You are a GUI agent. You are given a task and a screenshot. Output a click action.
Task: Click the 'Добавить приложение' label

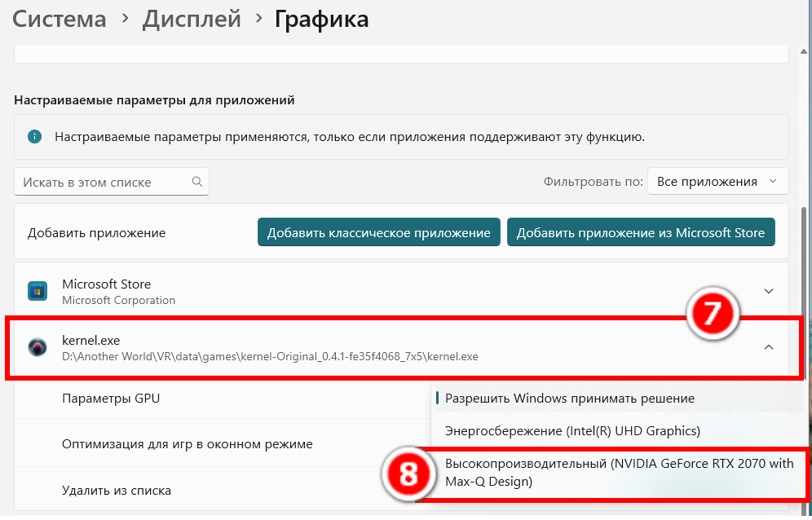click(96, 233)
